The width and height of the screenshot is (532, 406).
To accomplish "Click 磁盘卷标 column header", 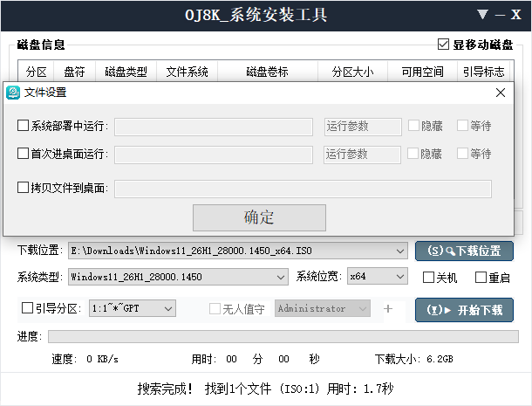I will (268, 72).
